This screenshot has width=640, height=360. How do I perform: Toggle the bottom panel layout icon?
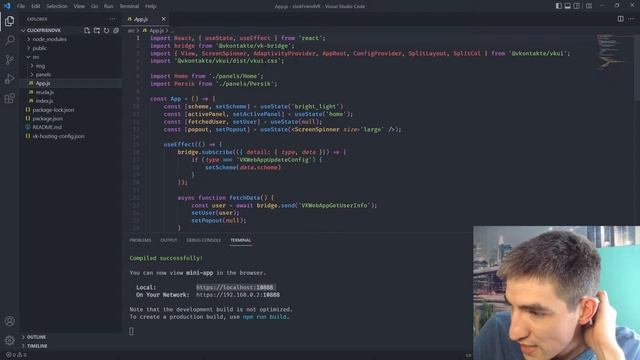567,6
